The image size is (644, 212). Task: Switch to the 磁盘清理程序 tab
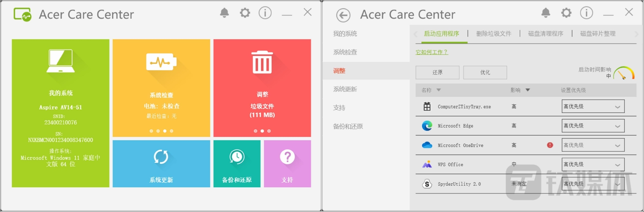coord(546,34)
